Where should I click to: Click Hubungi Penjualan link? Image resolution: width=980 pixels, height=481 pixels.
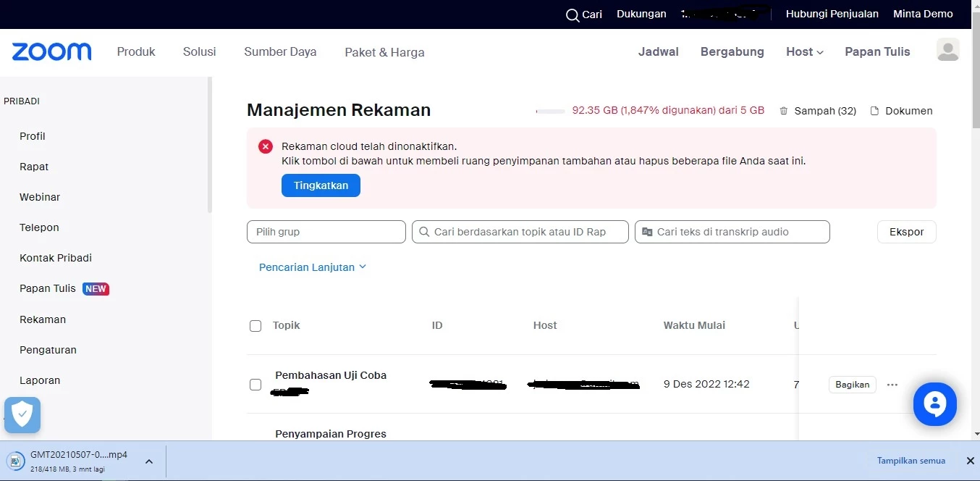[x=832, y=14]
